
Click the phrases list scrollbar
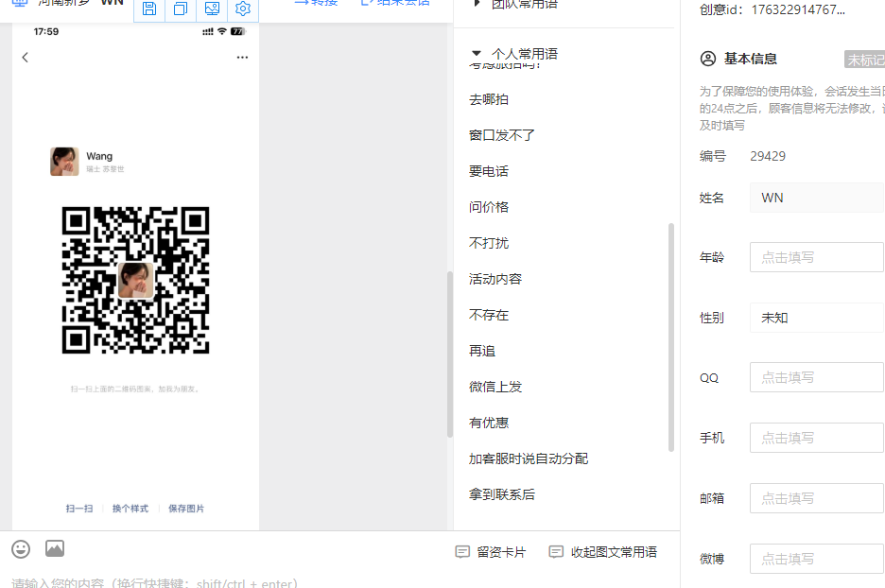tap(671, 337)
